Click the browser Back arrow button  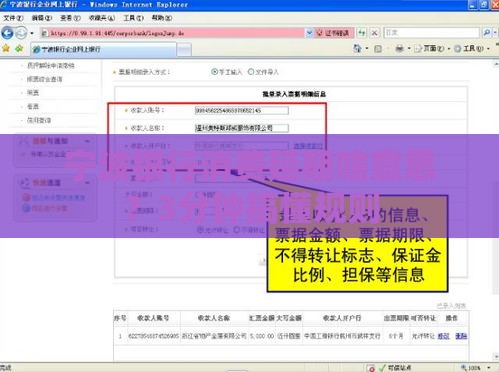(7, 33)
